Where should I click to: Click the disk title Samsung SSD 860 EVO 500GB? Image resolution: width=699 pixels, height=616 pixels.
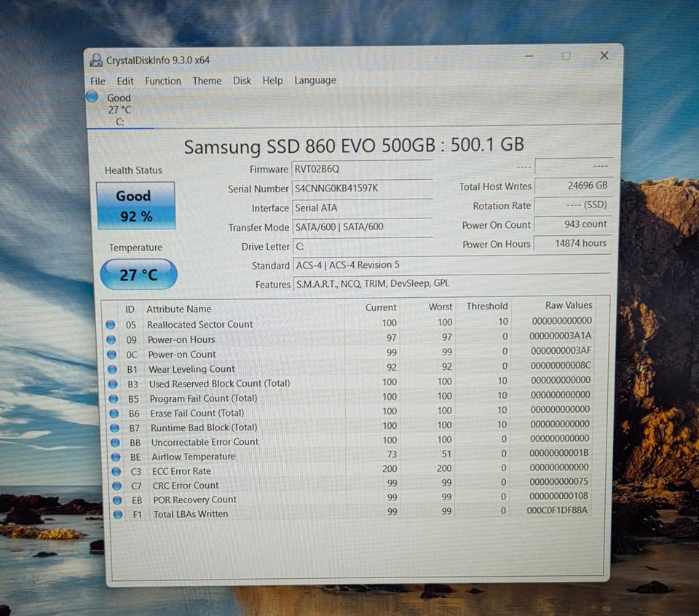point(354,146)
